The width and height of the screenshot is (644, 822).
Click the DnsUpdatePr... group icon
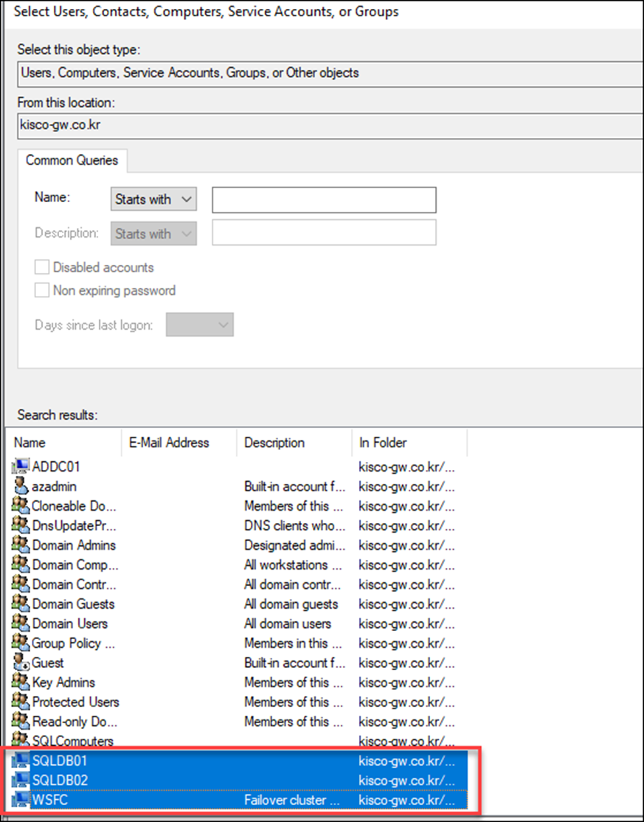[x=21, y=525]
